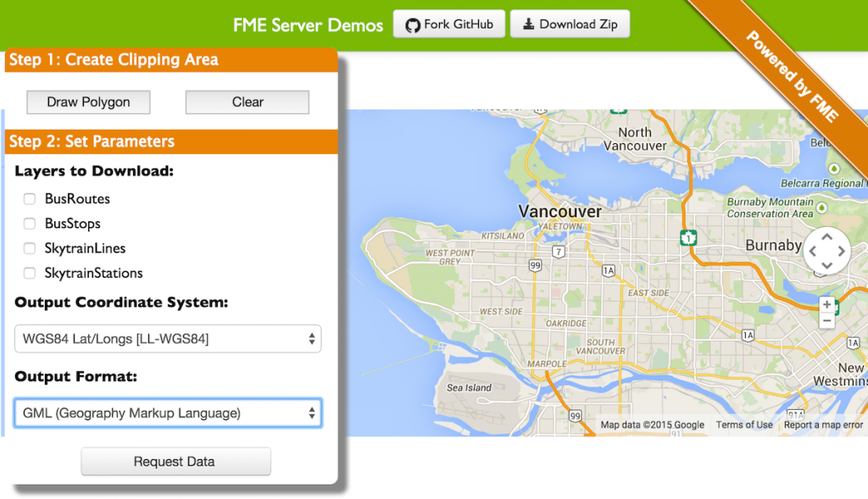Tick the SkytrainLines checkbox
The height and width of the screenshot is (499, 868).
point(30,248)
